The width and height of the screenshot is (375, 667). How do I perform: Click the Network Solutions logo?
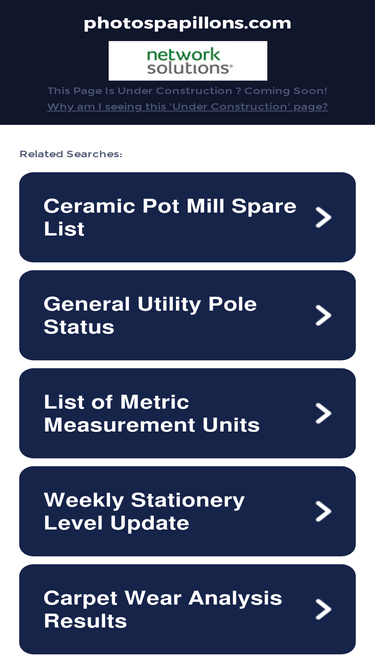click(x=188, y=61)
